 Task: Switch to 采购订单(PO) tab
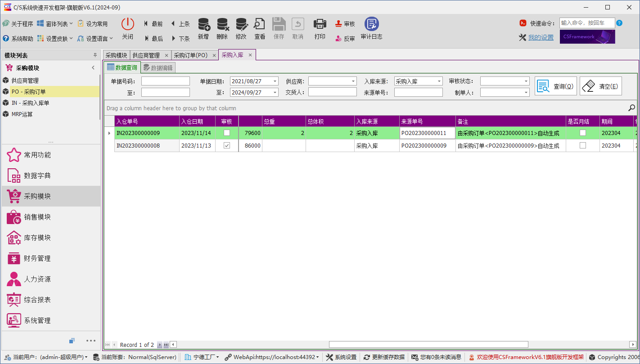pos(195,55)
